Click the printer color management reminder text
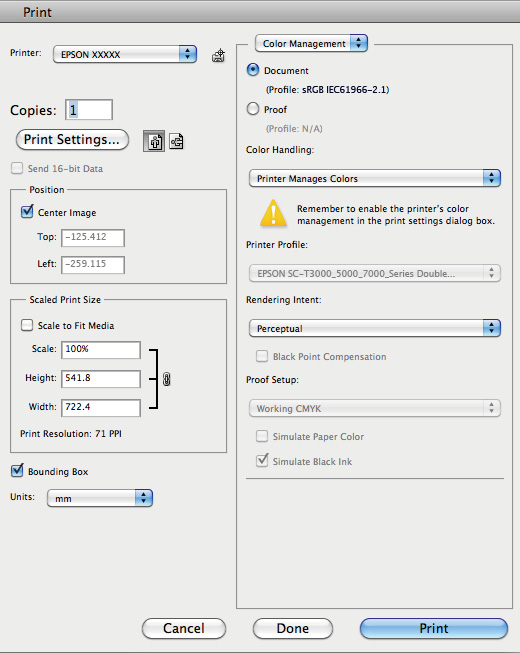520x653 pixels. pyautogui.click(x=396, y=214)
